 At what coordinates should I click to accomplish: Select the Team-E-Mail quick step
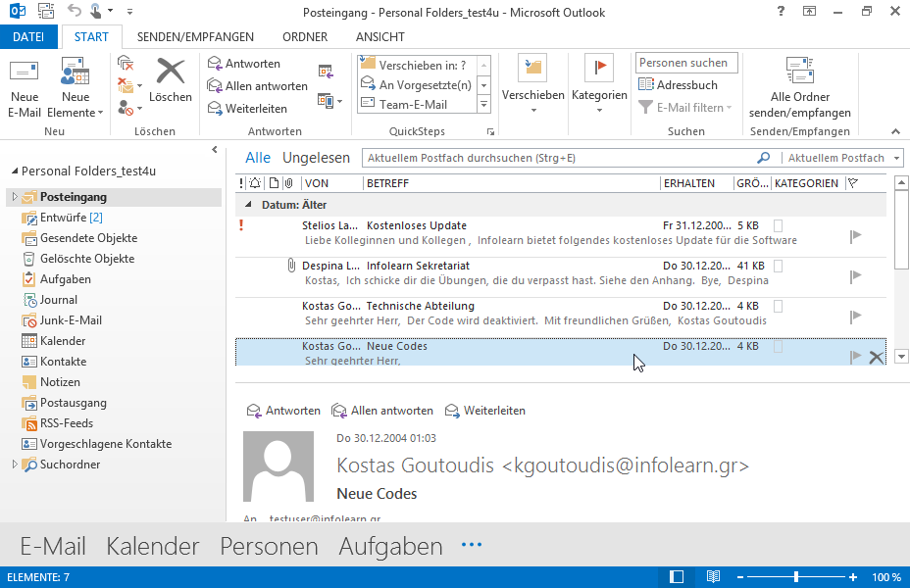[x=418, y=105]
